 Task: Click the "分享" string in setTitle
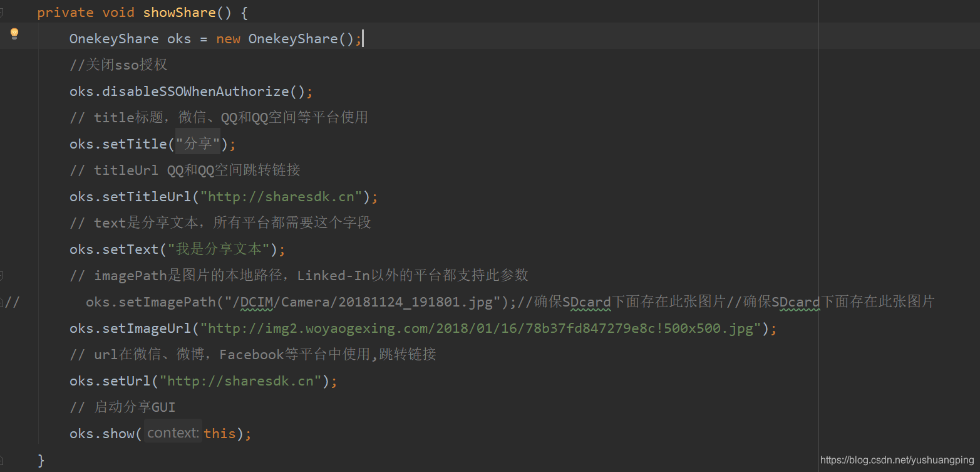pos(199,144)
